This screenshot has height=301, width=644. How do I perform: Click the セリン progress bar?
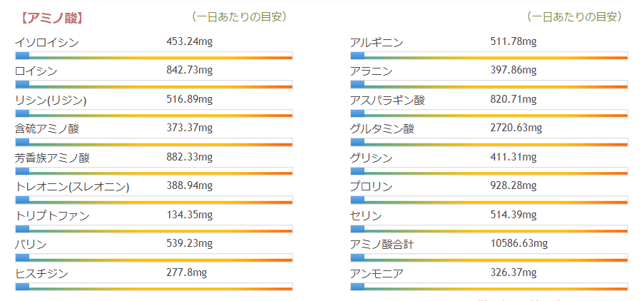[489, 230]
